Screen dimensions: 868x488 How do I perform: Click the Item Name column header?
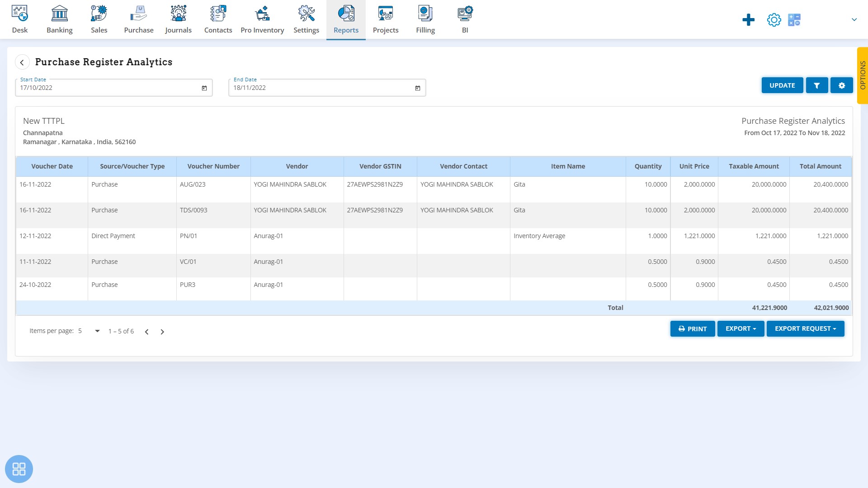coord(568,166)
